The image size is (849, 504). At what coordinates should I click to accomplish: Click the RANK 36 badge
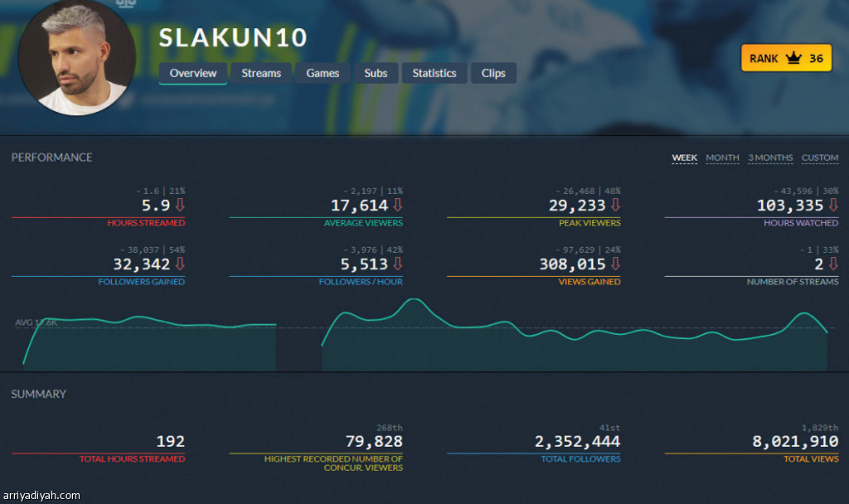pyautogui.click(x=786, y=58)
